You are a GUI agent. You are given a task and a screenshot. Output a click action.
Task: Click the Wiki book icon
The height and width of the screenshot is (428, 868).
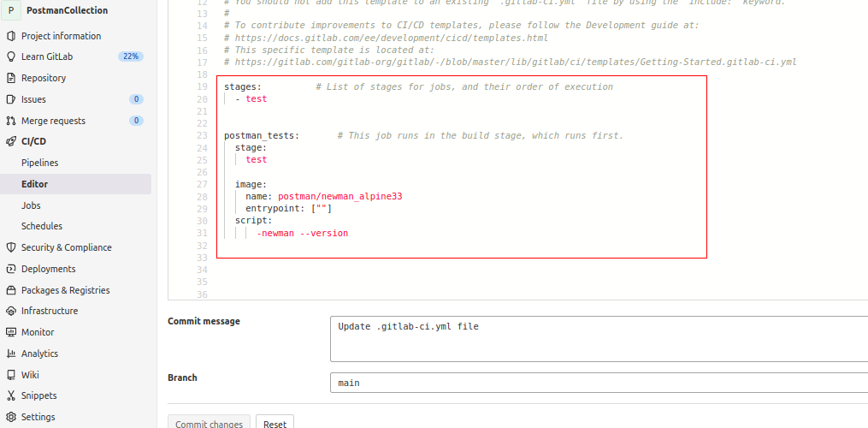[10, 375]
